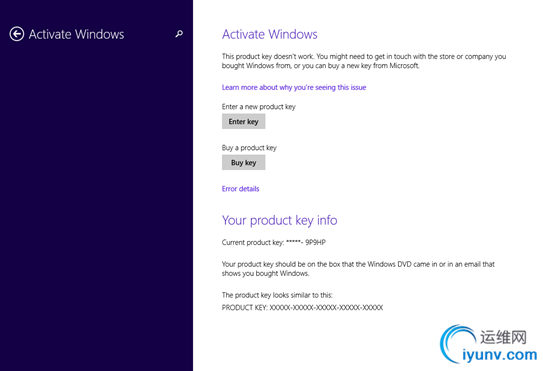Click the 'This product key doesn't work' message
543x371 pixels.
point(364,61)
